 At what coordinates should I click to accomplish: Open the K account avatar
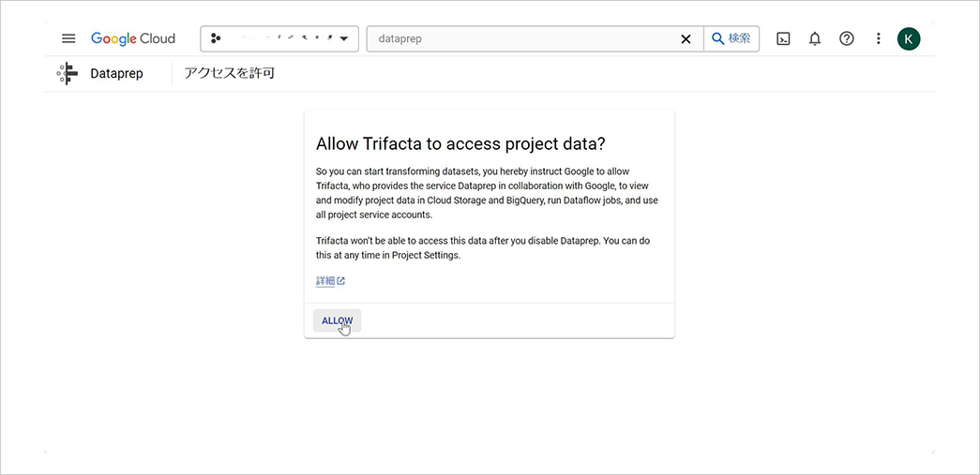(x=909, y=38)
